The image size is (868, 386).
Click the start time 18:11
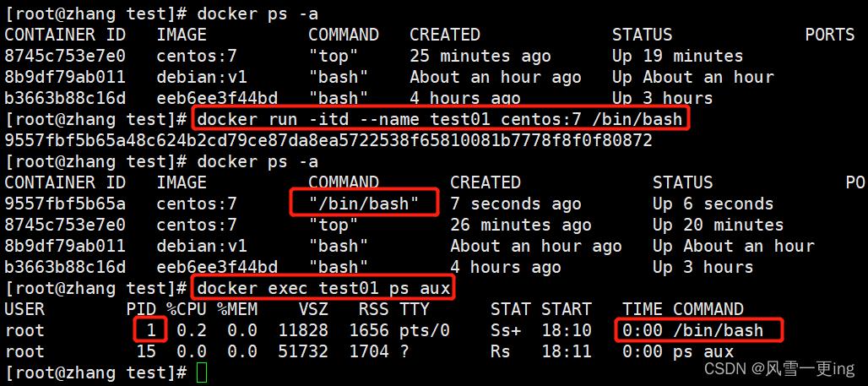(567, 351)
